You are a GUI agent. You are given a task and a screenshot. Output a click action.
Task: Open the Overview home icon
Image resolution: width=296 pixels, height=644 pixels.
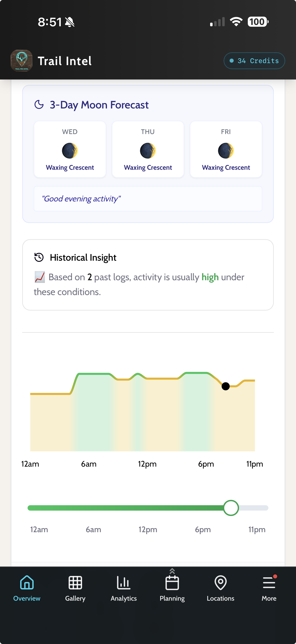(27, 582)
